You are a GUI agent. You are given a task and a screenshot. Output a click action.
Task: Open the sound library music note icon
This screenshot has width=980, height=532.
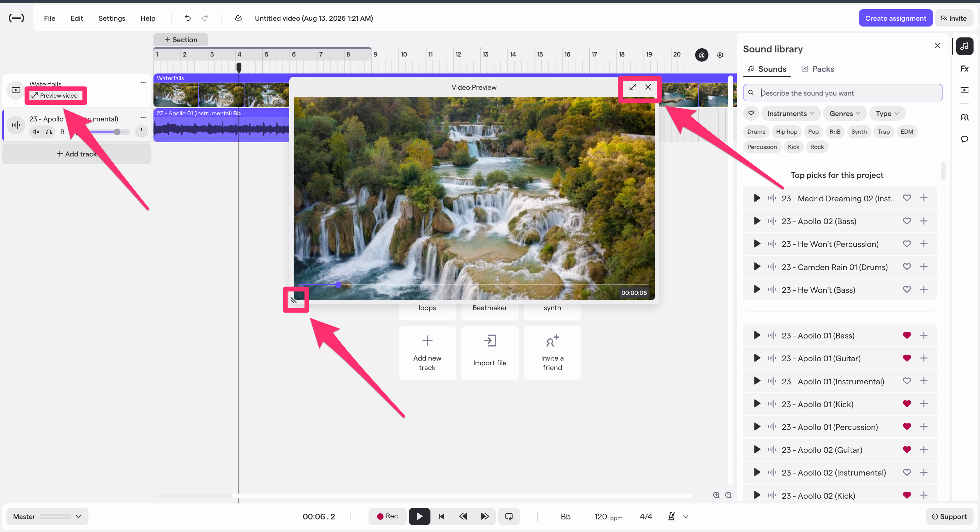[x=964, y=46]
